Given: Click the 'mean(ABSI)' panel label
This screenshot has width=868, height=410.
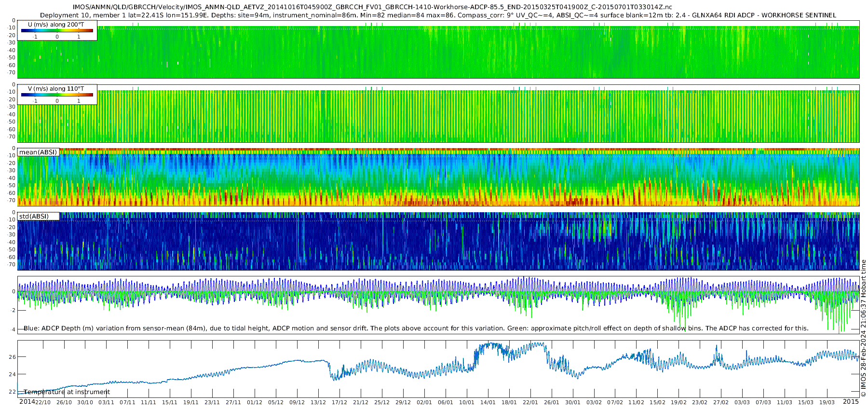Looking at the screenshot, I should (38, 152).
